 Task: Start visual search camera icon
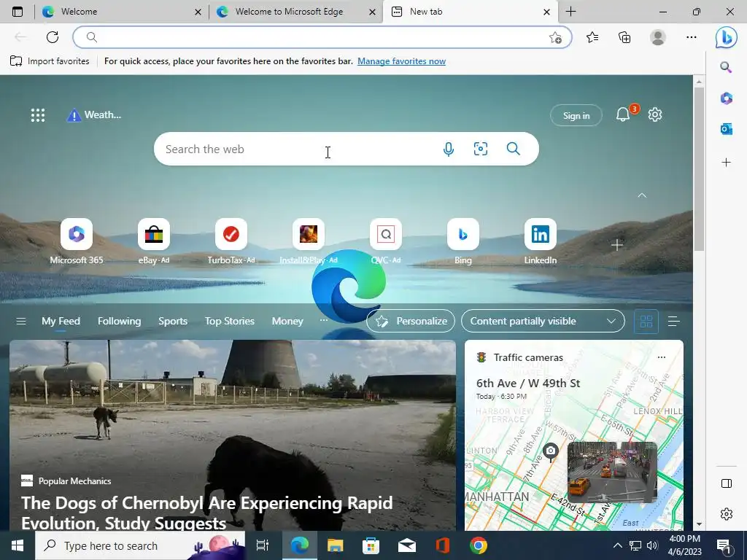pos(481,149)
